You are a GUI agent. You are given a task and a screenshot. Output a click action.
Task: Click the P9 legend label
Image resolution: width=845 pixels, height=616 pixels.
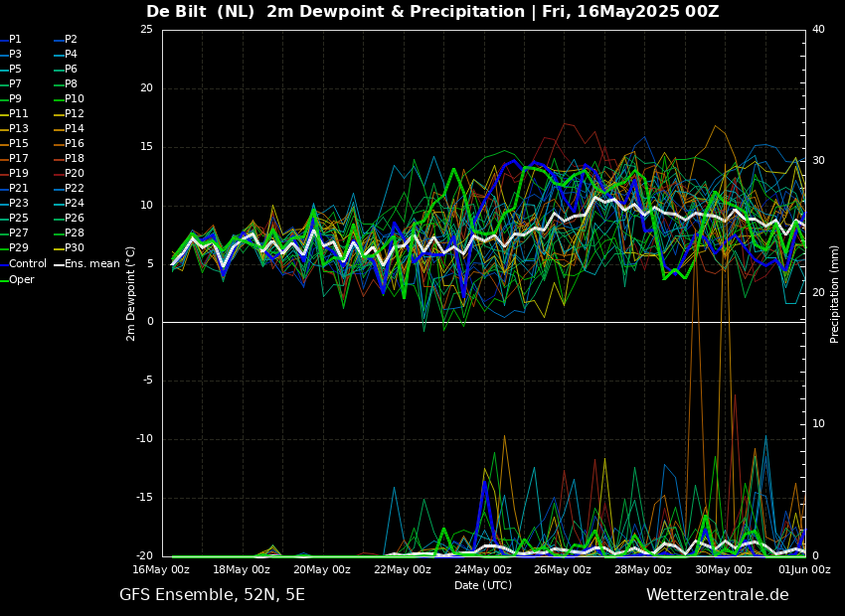11,98
